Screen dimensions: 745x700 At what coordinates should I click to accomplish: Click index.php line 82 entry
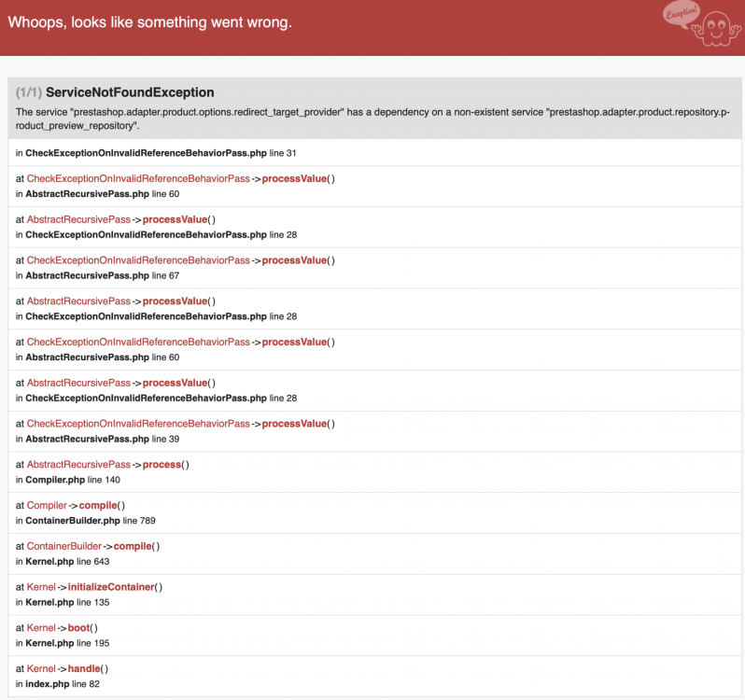(x=58, y=684)
